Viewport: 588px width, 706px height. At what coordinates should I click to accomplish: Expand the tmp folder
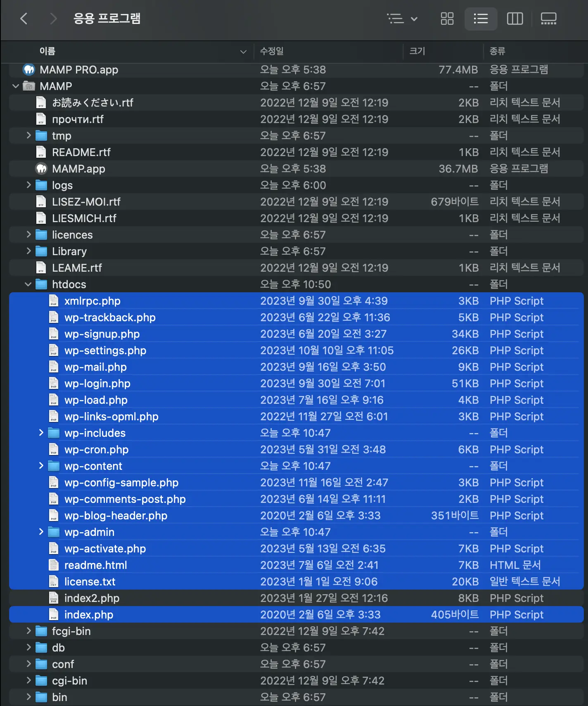tap(28, 135)
